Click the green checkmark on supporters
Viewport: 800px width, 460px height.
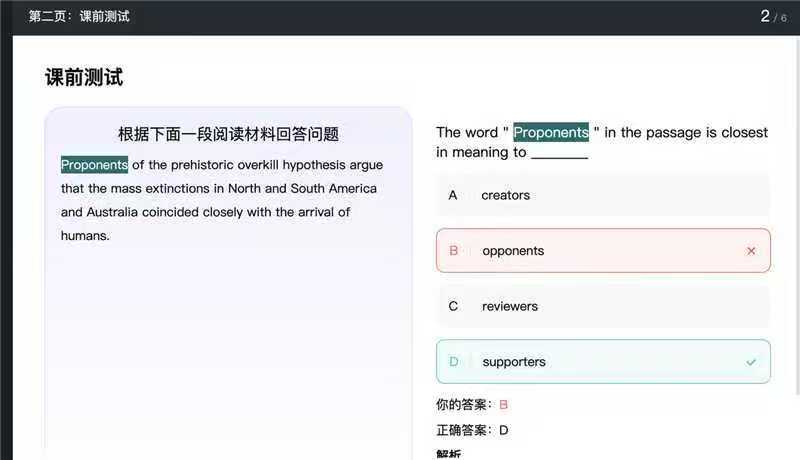pyautogui.click(x=751, y=362)
